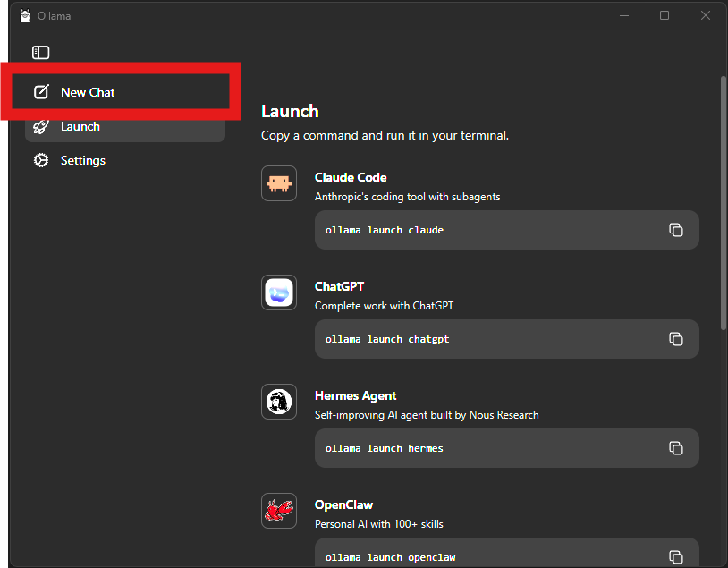Click the 'ollama launch hermes' command text

pyautogui.click(x=385, y=448)
